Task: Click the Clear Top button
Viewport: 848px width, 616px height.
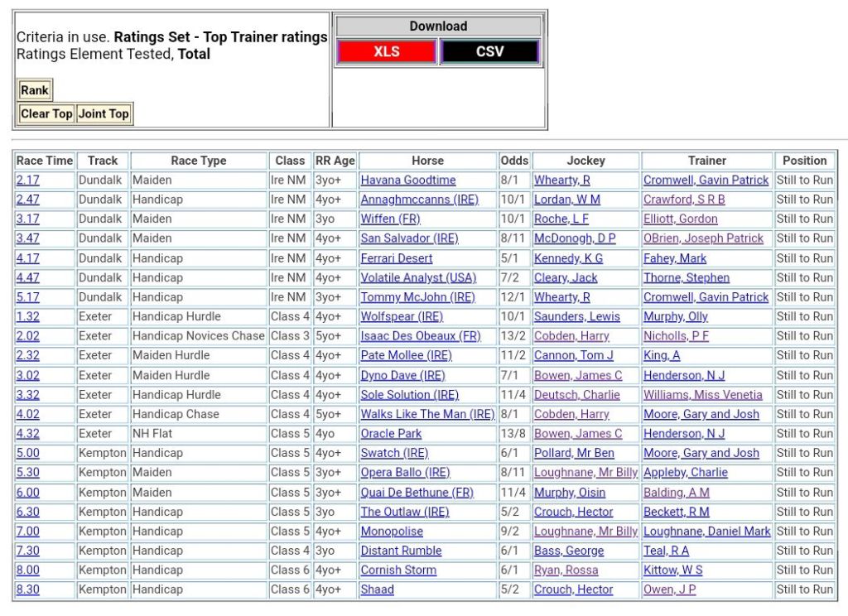Action: pos(46,114)
